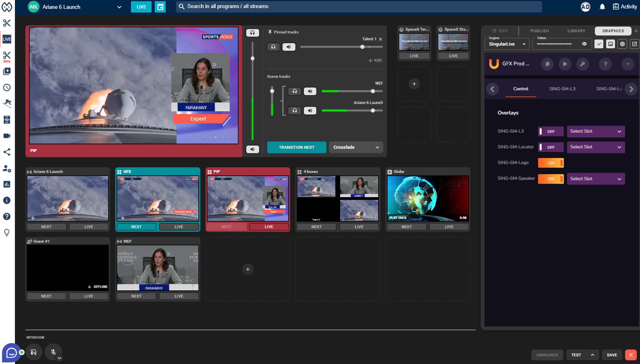This screenshot has width=640, height=364.
Task: Open the calendar schedule icon
Action: [160, 7]
